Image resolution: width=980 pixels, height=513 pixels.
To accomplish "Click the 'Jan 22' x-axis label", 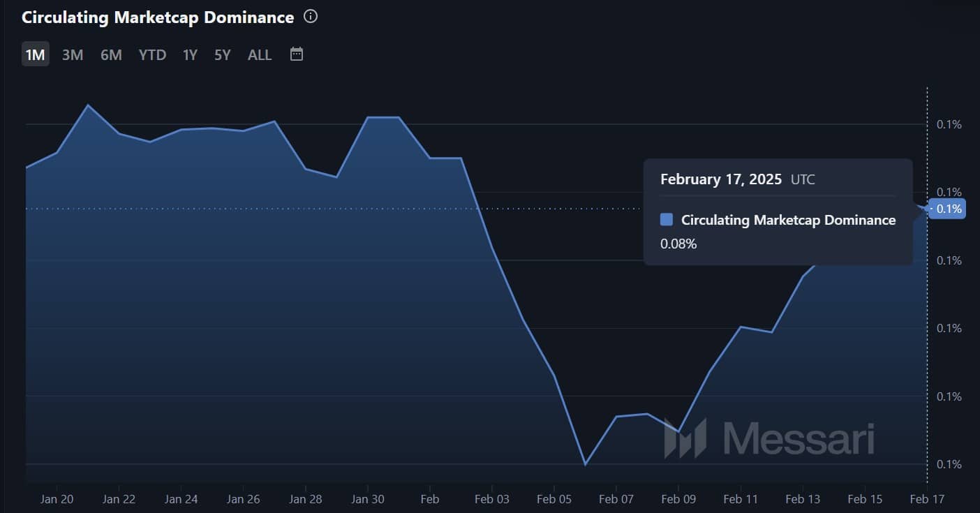I will (119, 499).
